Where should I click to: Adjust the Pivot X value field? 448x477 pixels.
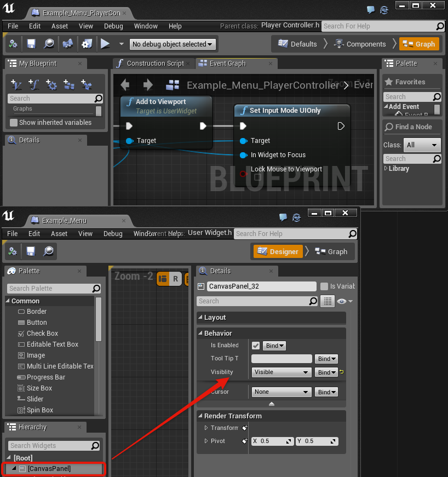tap(272, 441)
